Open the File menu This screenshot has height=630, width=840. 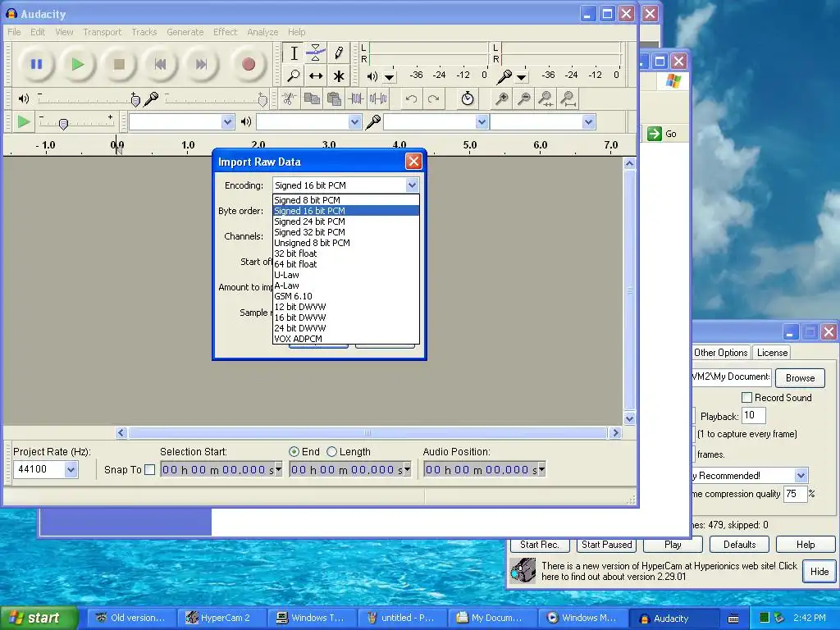pyautogui.click(x=15, y=32)
